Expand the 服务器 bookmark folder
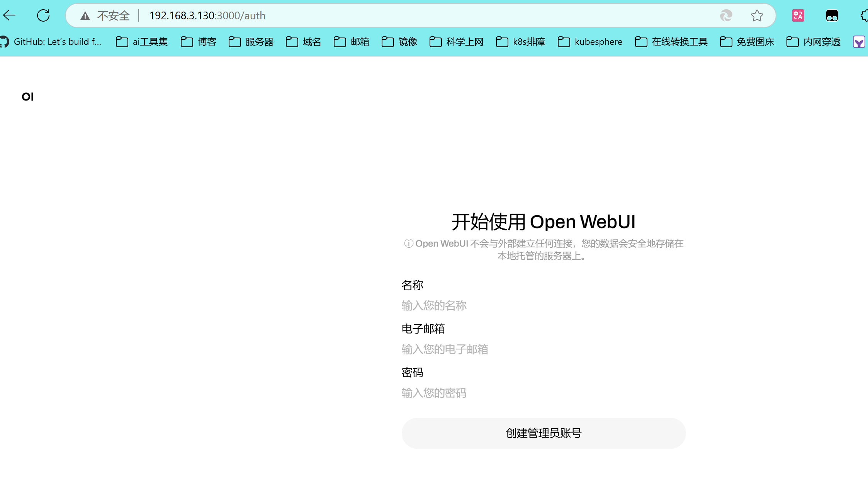Image resolution: width=868 pixels, height=482 pixels. (251, 42)
